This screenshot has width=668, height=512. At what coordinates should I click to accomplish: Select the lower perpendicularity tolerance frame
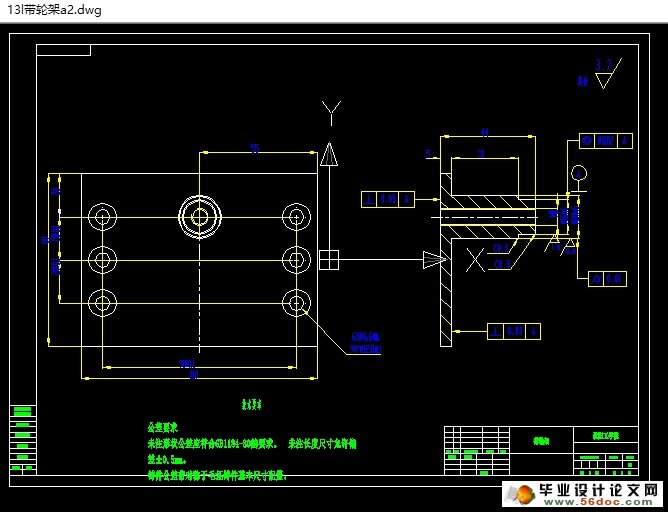pos(513,331)
